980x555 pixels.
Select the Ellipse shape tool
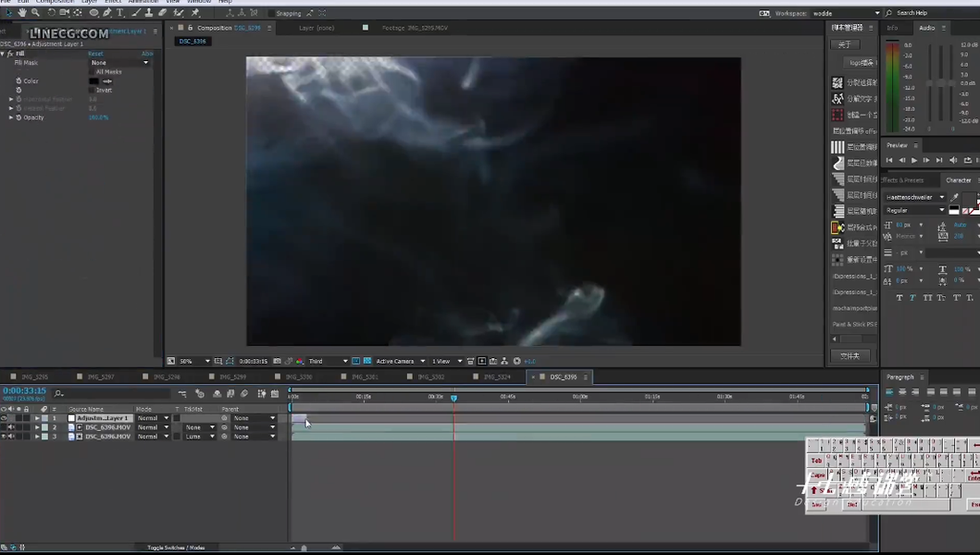(93, 13)
